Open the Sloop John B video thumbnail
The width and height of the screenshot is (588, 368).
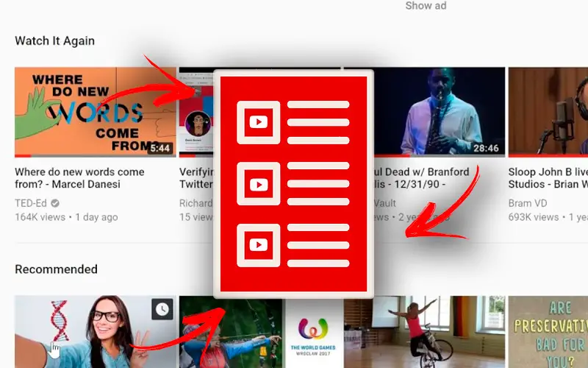click(x=548, y=113)
